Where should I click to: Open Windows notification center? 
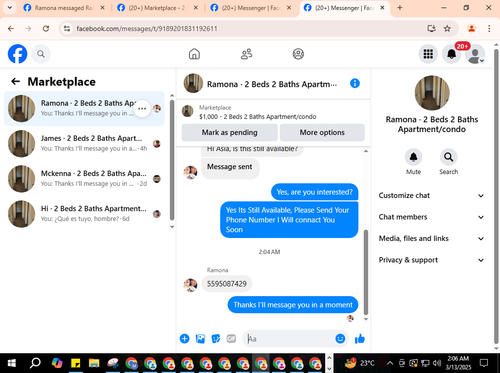coord(484,363)
